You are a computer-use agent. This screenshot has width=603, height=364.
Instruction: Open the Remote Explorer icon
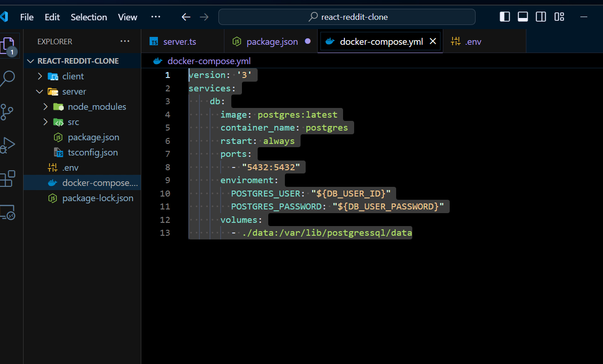[x=7, y=212]
